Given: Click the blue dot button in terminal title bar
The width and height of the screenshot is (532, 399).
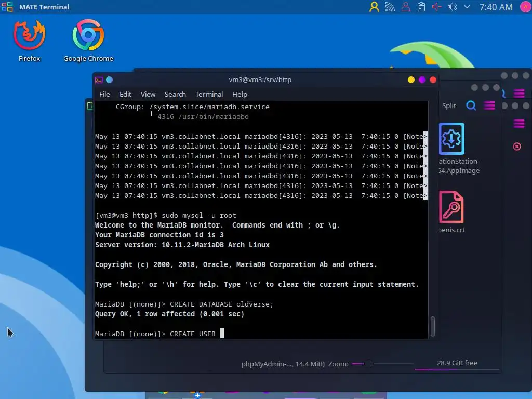Looking at the screenshot, I should pyautogui.click(x=109, y=79).
